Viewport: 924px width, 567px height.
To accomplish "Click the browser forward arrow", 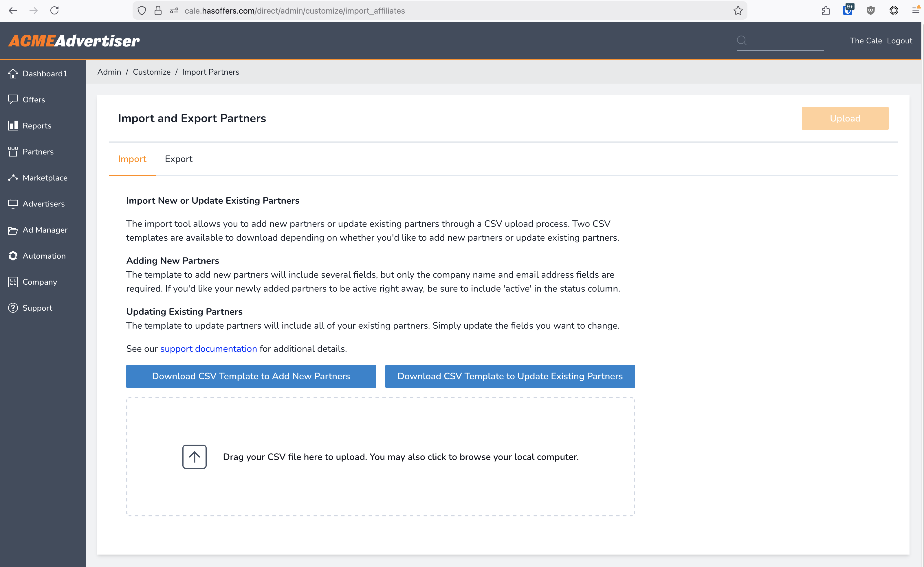I will 33,10.
